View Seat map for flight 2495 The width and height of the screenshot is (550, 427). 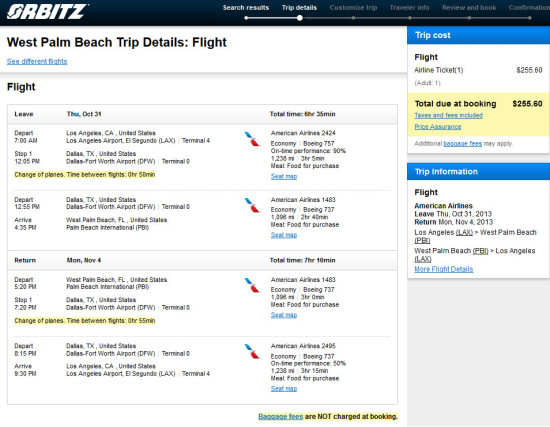pos(284,389)
